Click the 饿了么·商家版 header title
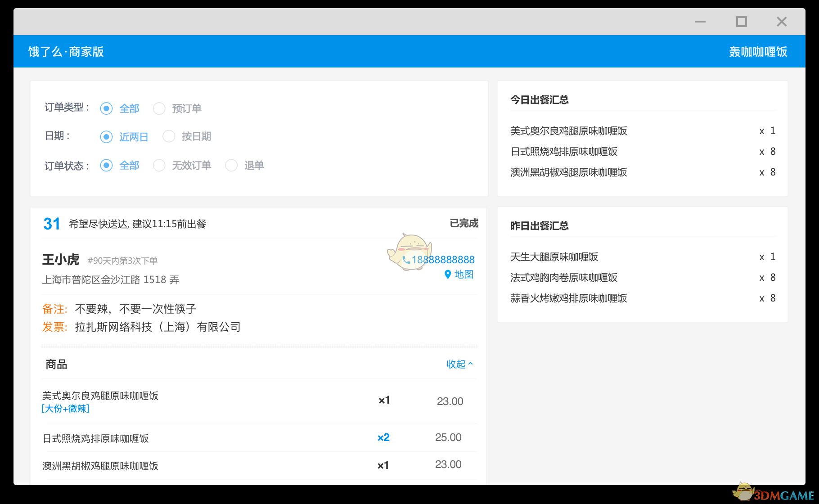Viewport: 819px width, 504px height. click(x=66, y=51)
